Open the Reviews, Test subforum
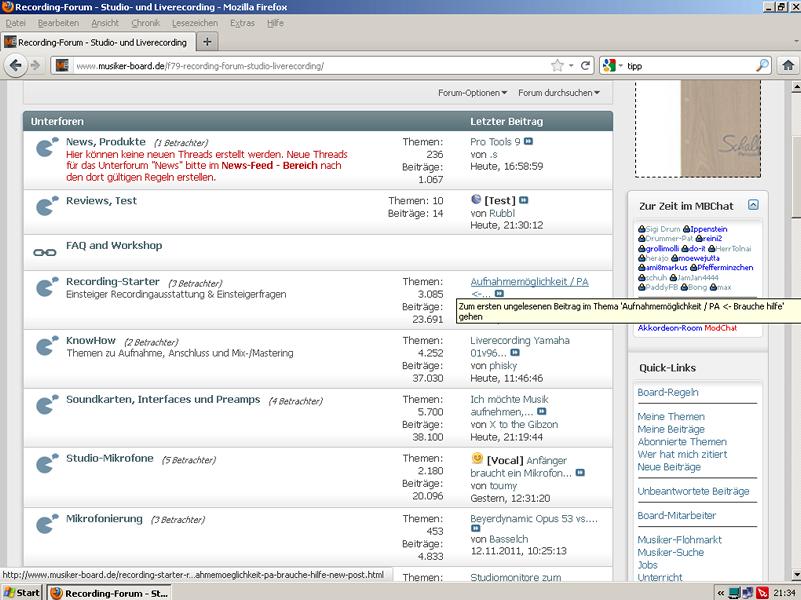This screenshot has height=600, width=801. pos(101,200)
